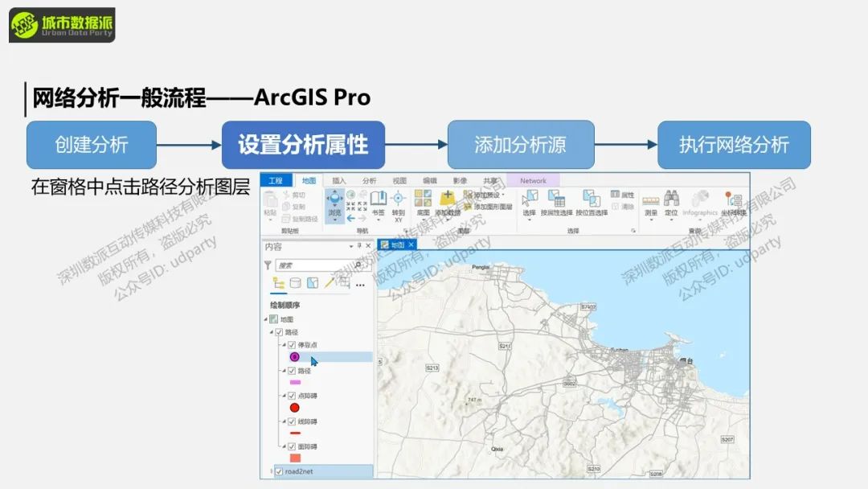Screen dimensions: 868x489
Task: Click the 定位 (Locate) binoculars icon
Action: tap(671, 198)
